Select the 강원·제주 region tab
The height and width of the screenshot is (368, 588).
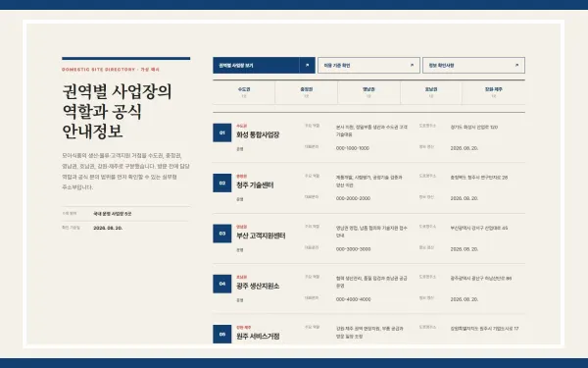[x=494, y=92]
